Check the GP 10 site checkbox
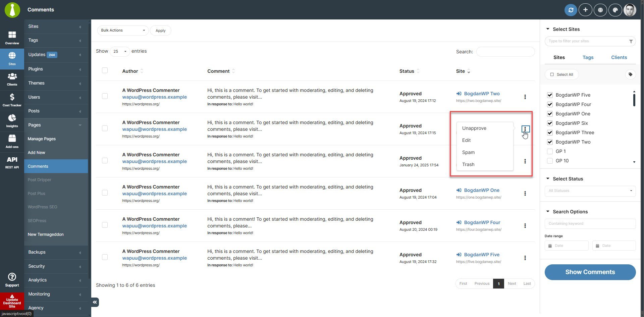 pyautogui.click(x=550, y=161)
